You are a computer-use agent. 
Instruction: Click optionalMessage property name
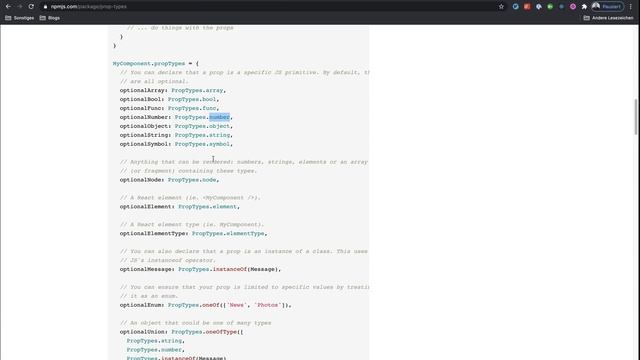pyautogui.click(x=147, y=269)
